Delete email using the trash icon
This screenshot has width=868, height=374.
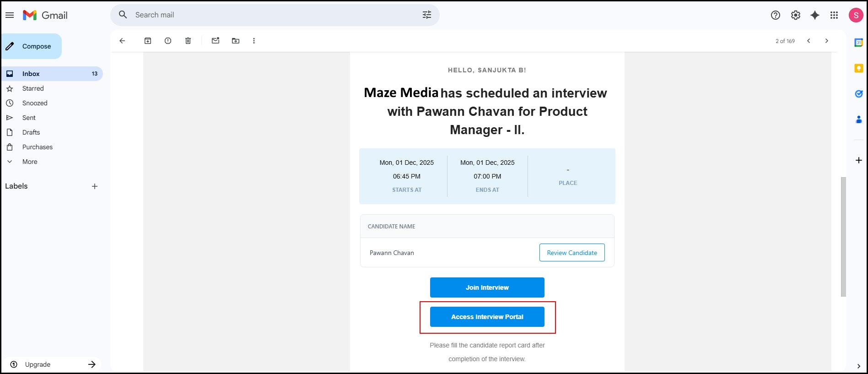point(188,41)
